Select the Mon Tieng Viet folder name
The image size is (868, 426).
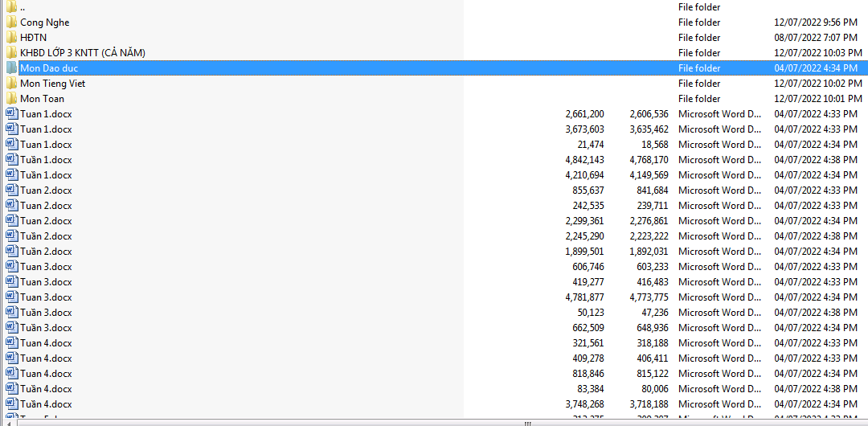click(x=52, y=84)
